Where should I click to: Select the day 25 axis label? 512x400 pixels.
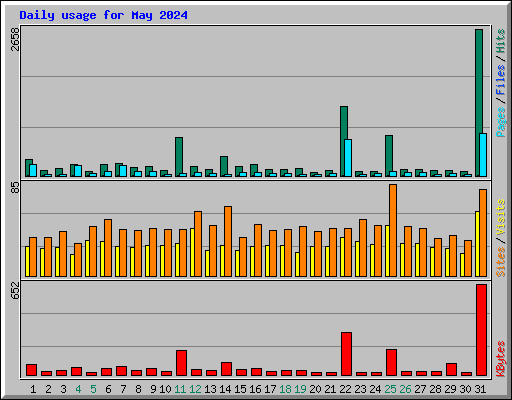pyautogui.click(x=390, y=389)
